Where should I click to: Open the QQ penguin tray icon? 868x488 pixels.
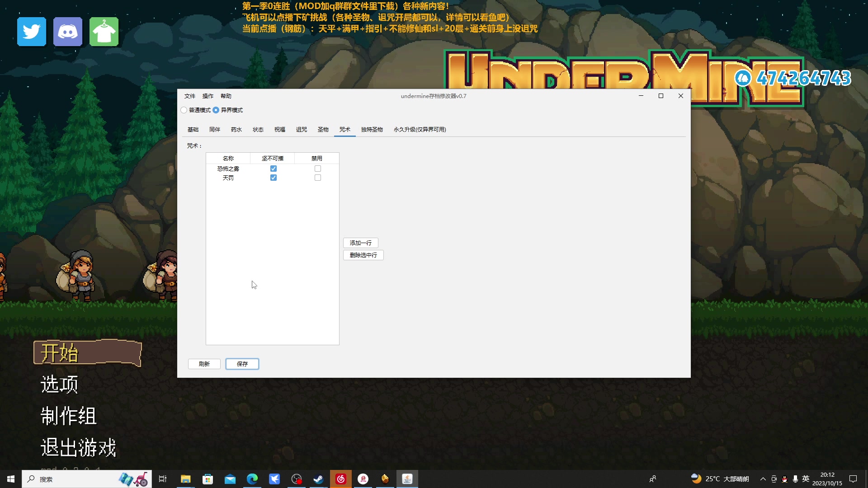tap(784, 479)
